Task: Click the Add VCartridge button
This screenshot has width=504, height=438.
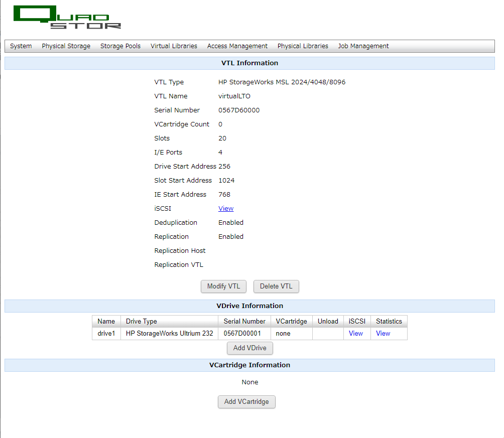Action: point(246,402)
